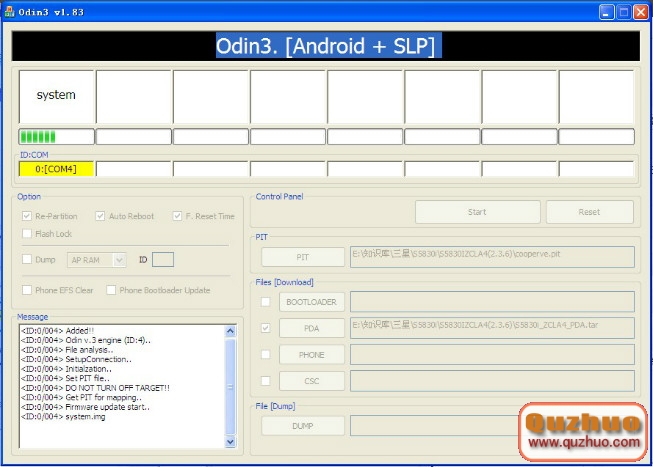Screen dimensions: 653x467
Task: Click the PIT file path field
Action: (492, 257)
